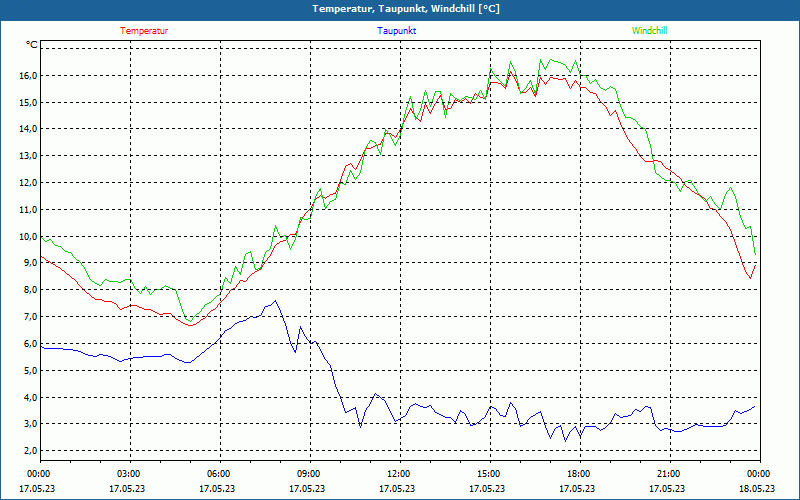Click the 10,0 y-axis value

pyautogui.click(x=29, y=236)
